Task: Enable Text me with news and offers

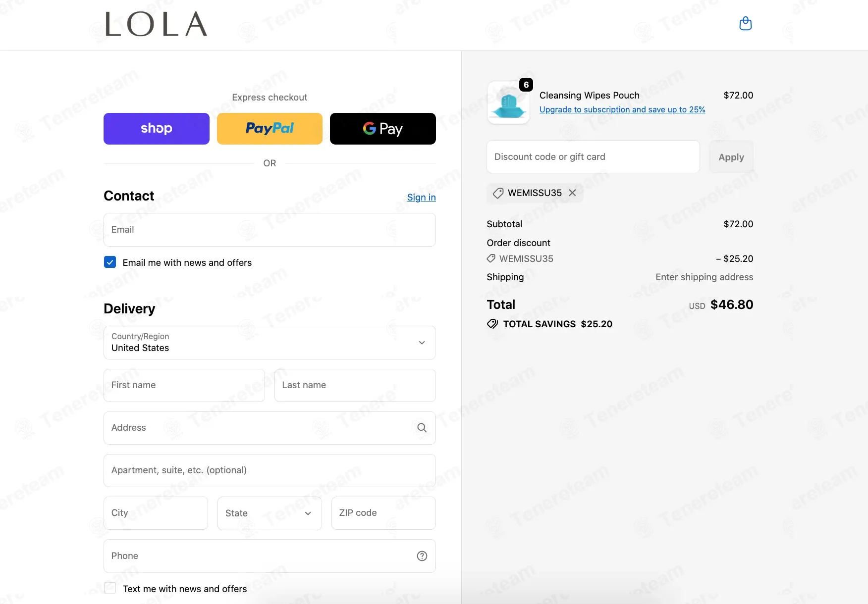Action: pos(110,588)
